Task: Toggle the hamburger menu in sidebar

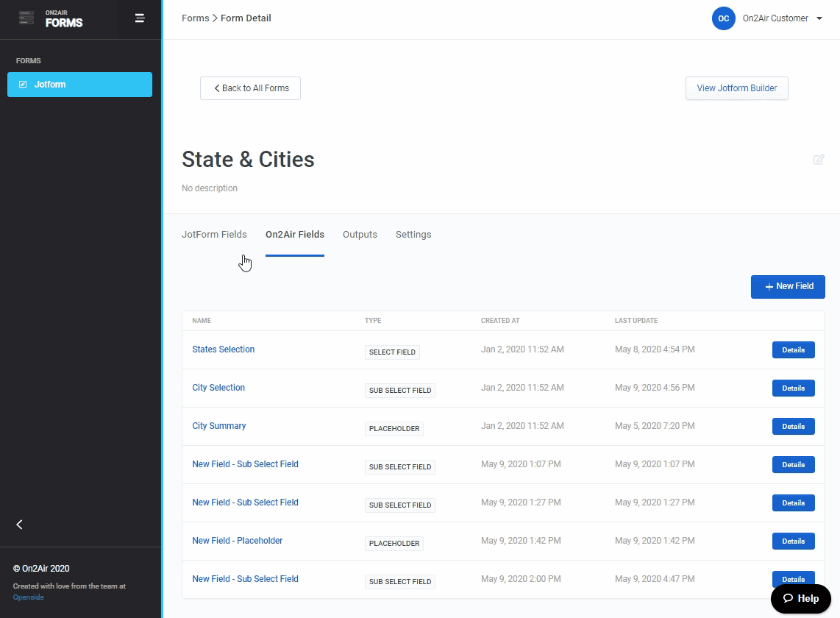Action: point(140,18)
